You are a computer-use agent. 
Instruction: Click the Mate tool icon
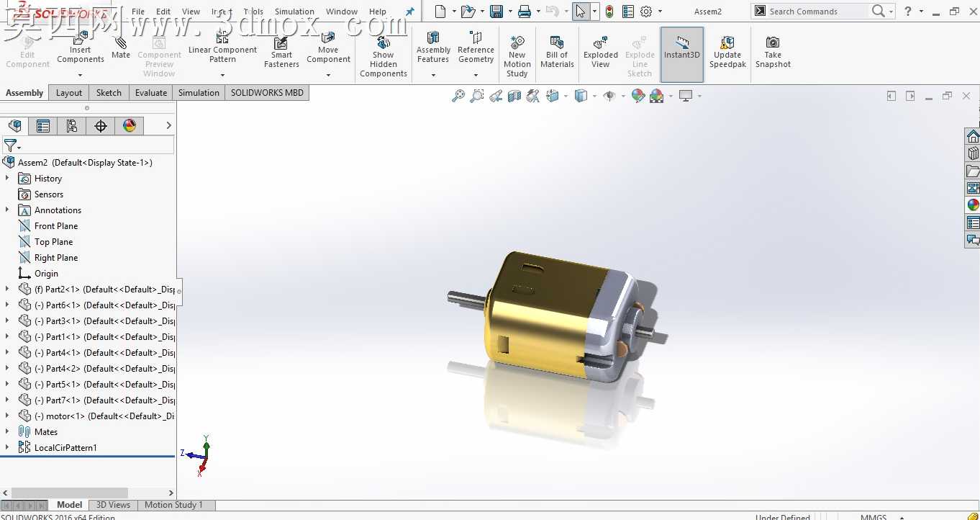pos(121,44)
